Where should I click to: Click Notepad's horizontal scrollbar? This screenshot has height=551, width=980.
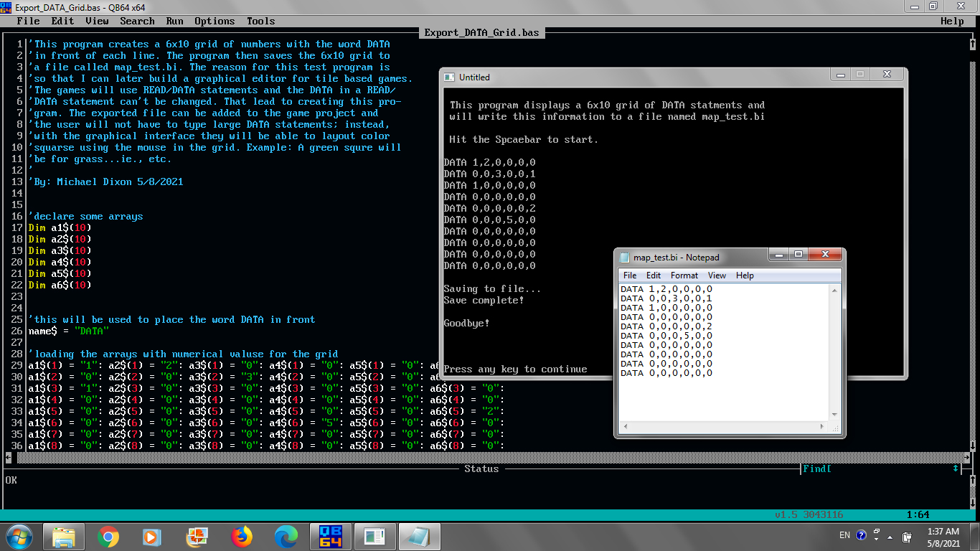click(724, 427)
